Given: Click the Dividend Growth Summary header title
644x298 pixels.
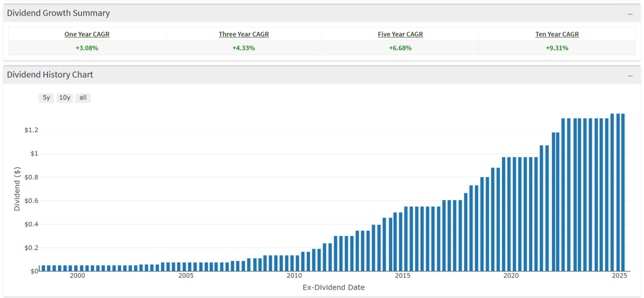Looking at the screenshot, I should [58, 13].
